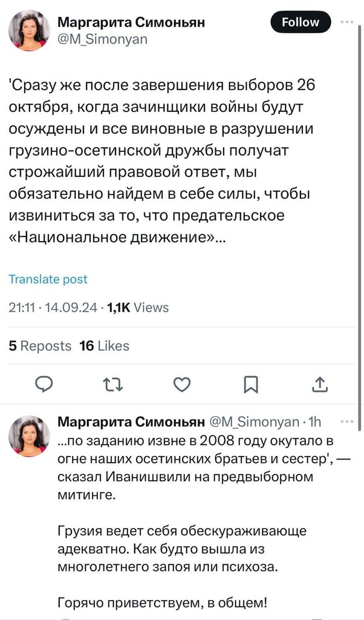Repost this tweet using the retweet icon

click(x=111, y=384)
